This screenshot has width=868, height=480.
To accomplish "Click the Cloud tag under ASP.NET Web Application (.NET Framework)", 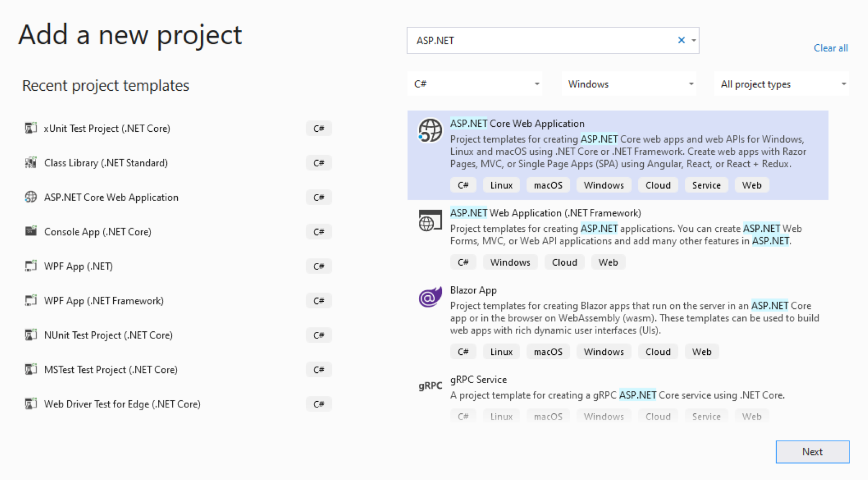I will 564,262.
